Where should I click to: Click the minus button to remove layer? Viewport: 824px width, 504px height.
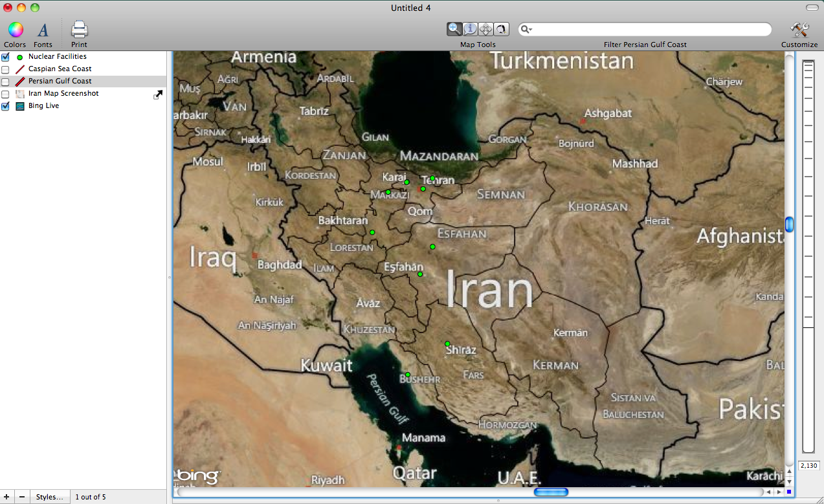coord(22,497)
